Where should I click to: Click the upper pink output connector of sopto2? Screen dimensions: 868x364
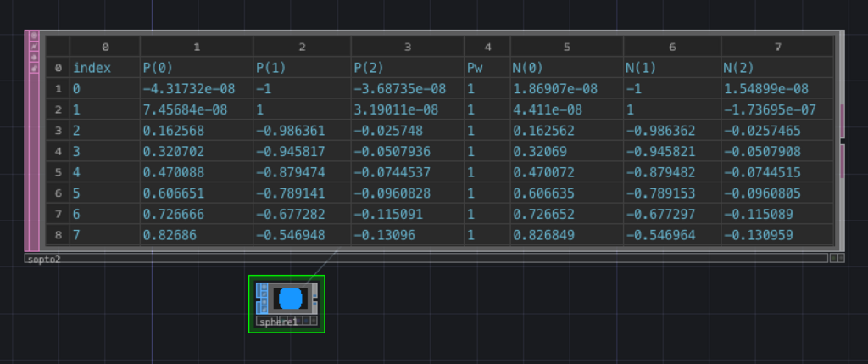[843, 120]
